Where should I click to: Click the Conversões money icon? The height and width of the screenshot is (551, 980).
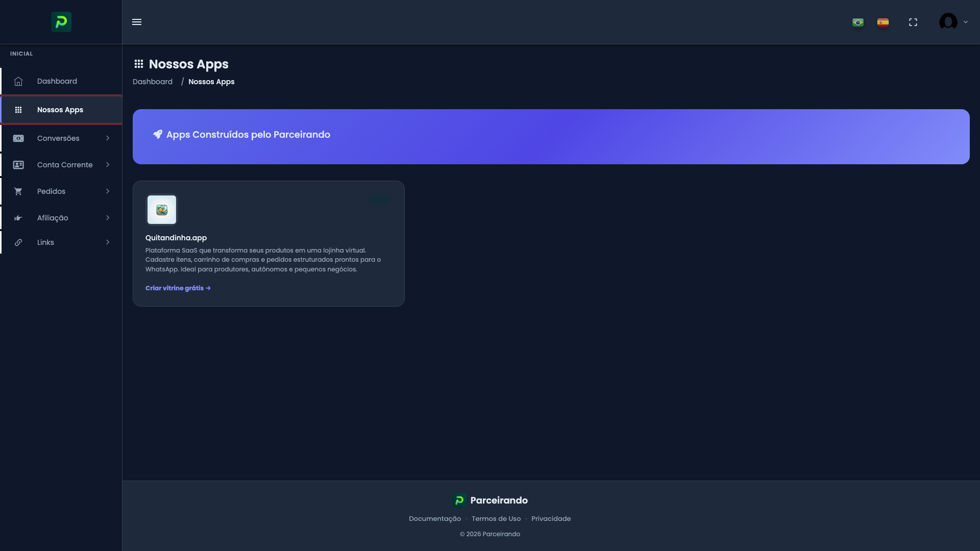(18, 138)
